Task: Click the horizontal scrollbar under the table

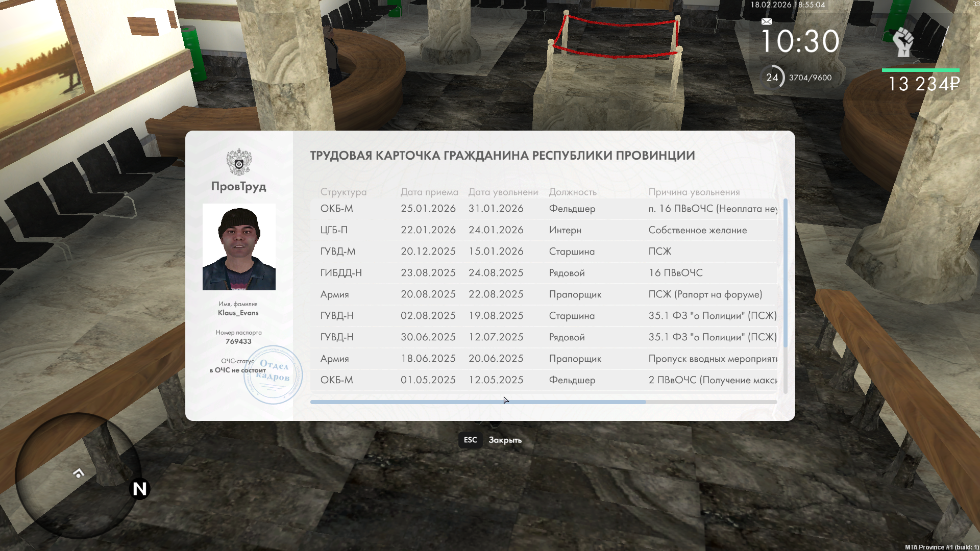Action: (478, 402)
